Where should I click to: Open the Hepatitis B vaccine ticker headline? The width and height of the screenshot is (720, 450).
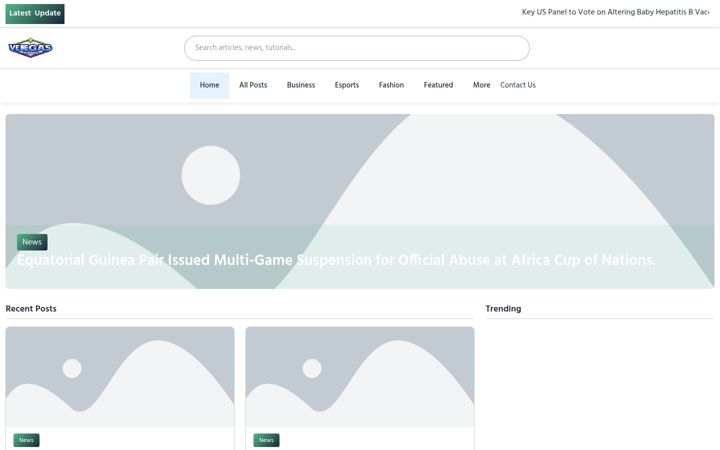[x=615, y=12]
